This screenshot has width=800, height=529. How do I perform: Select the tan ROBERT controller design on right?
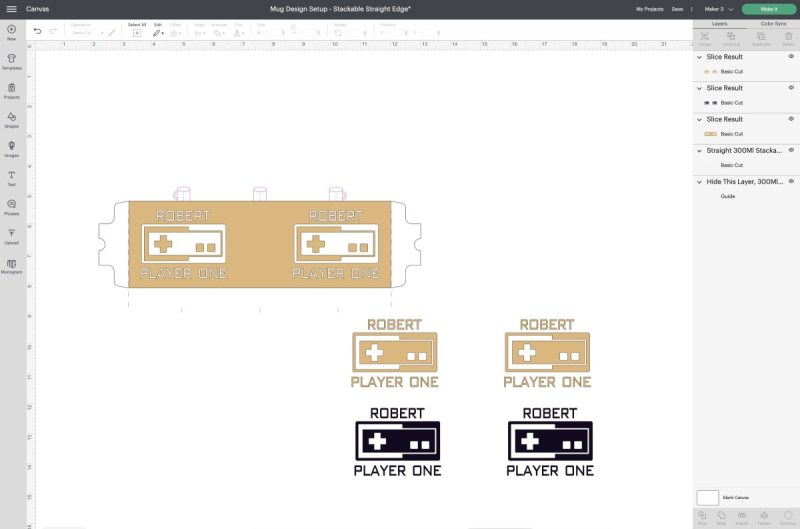coord(547,353)
